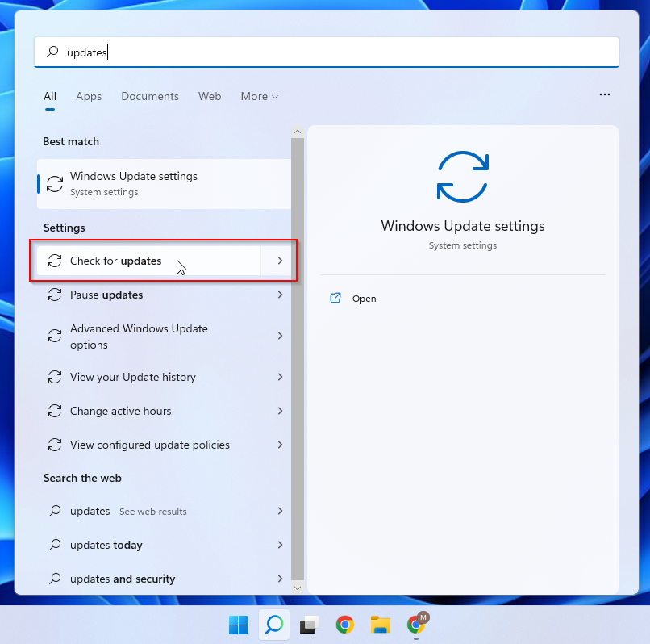Switch to the Documents filter tab
The height and width of the screenshot is (644, 650).
150,96
